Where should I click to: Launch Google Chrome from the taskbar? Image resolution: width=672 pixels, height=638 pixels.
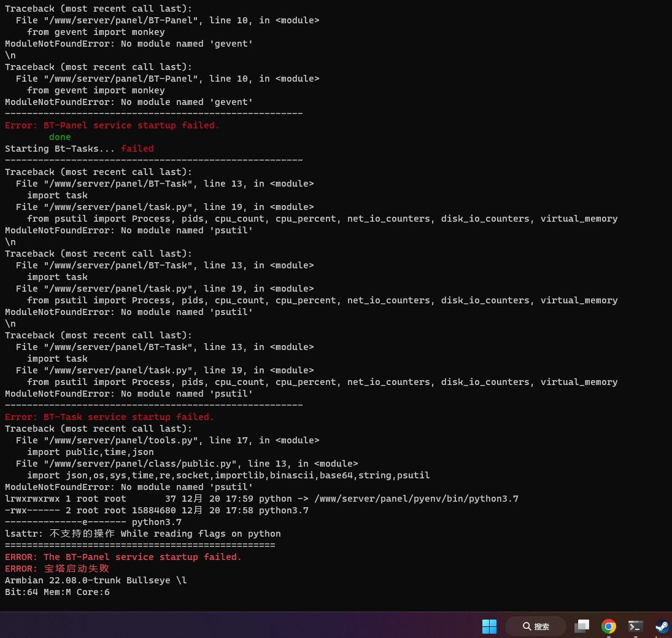click(609, 626)
